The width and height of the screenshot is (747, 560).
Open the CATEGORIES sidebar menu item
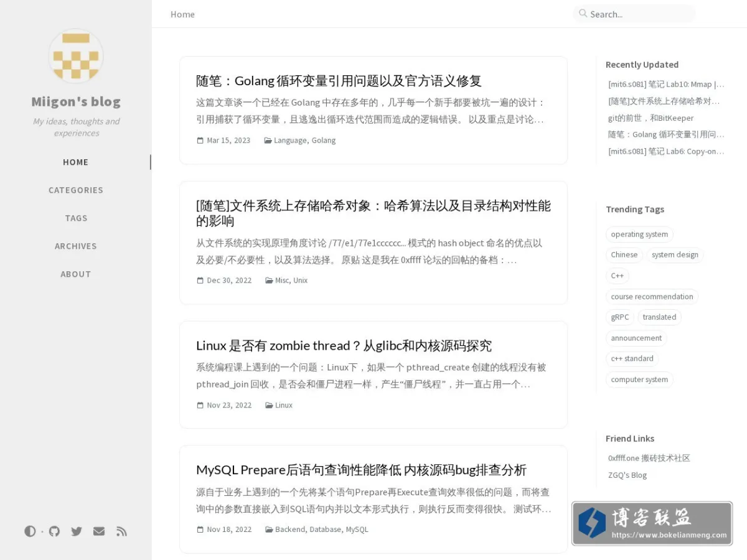pyautogui.click(x=76, y=190)
